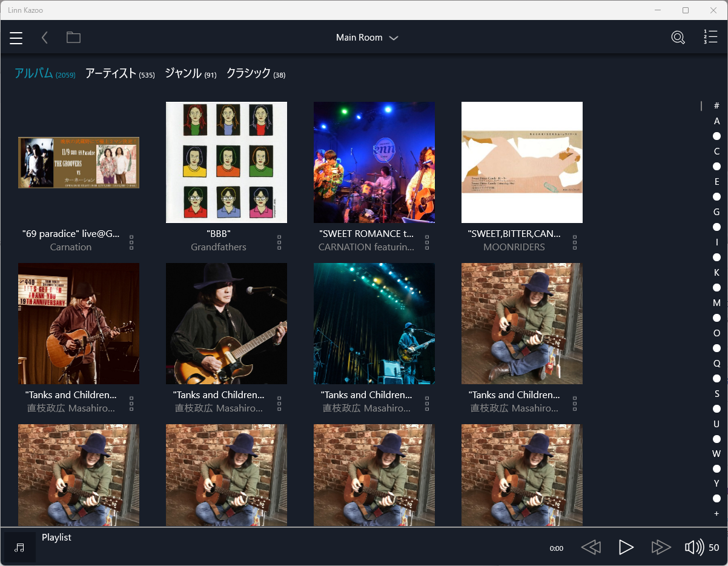
Task: Open search with the magnifier icon
Action: click(x=678, y=38)
